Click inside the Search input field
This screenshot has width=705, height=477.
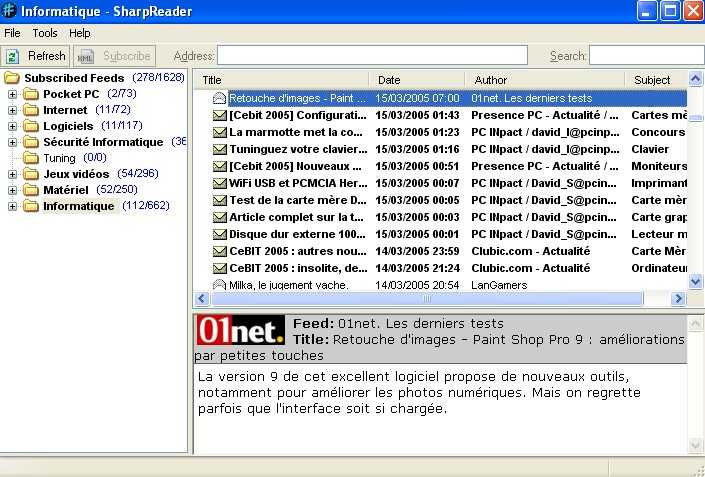pos(647,56)
